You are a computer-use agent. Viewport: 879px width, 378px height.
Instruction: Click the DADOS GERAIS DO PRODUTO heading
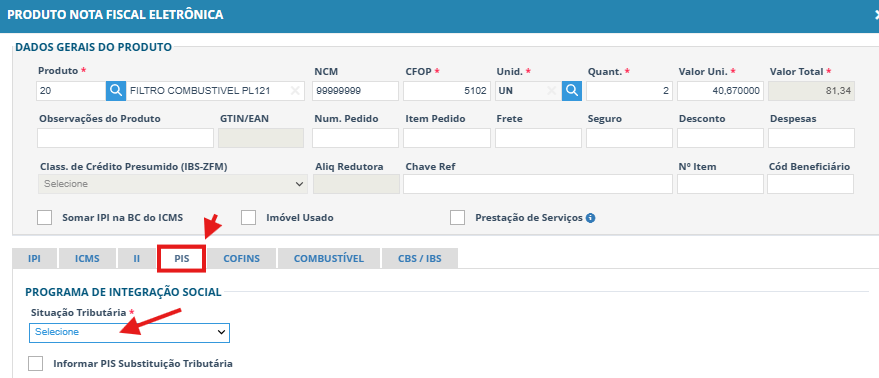(94, 47)
